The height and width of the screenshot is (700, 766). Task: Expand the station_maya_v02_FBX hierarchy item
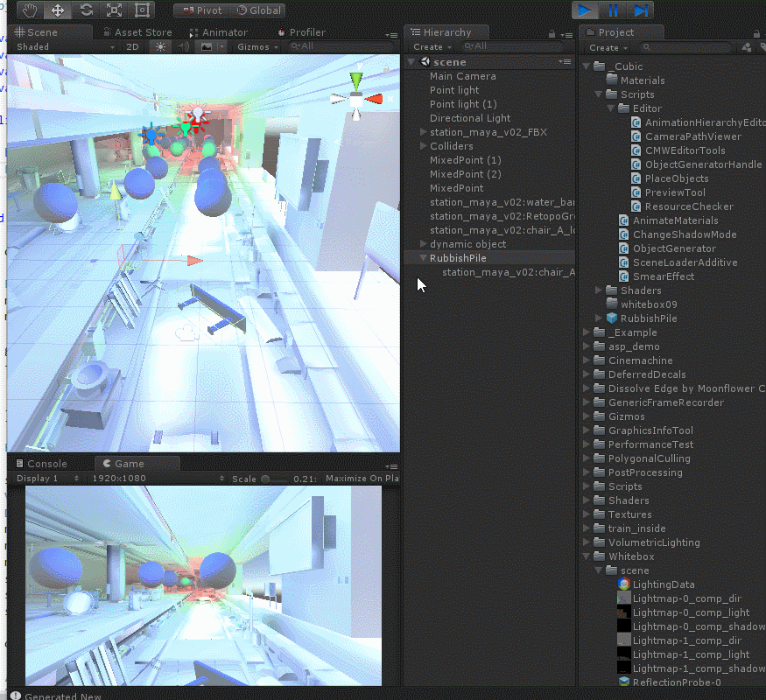[x=424, y=132]
